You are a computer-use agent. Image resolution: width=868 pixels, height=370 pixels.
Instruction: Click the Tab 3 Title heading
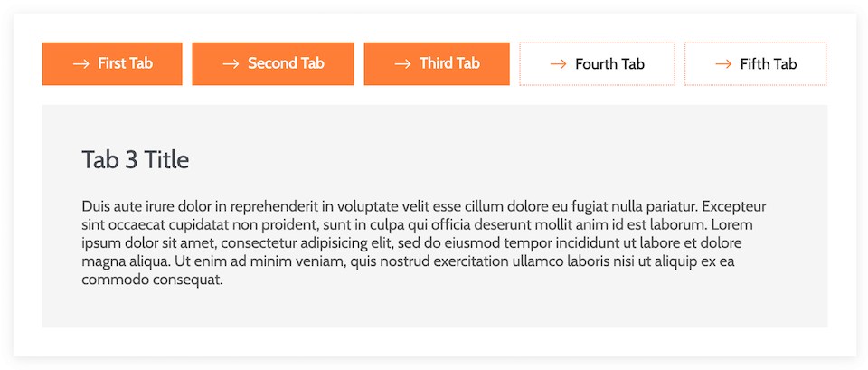coord(136,160)
